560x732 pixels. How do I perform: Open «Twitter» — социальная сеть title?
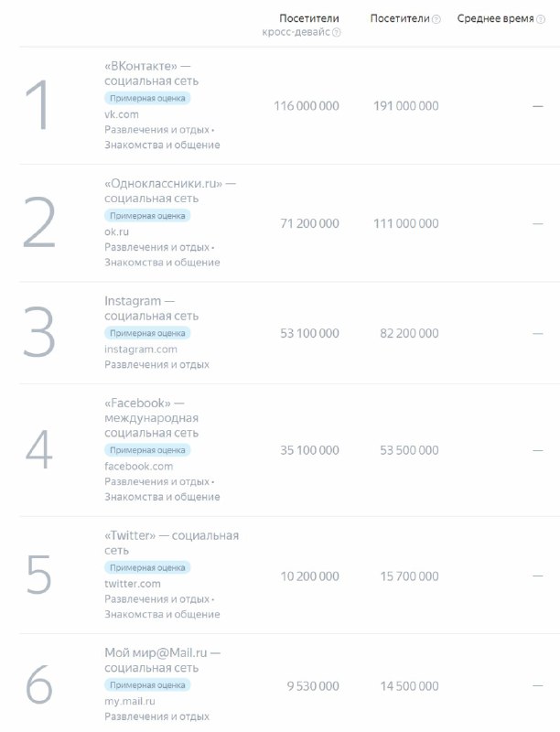pos(171,543)
